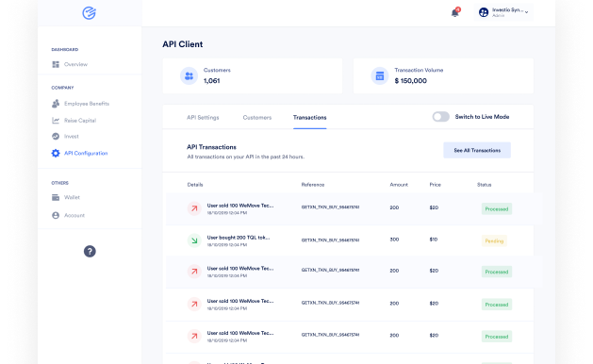Click the $ 150,000 transaction volume value
This screenshot has width=593, height=364.
[411, 80]
